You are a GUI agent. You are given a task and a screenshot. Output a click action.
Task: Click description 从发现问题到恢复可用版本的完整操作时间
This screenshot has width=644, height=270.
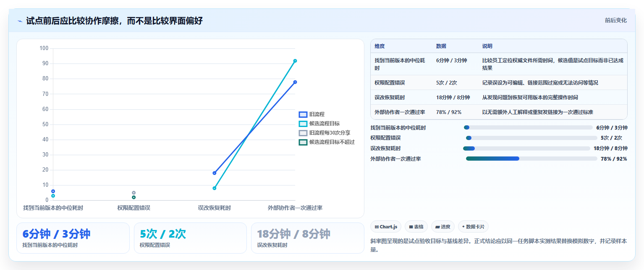point(530,98)
